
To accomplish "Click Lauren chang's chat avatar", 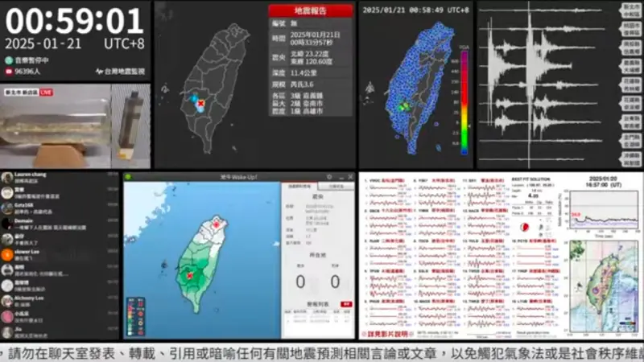I will pyautogui.click(x=7, y=178).
